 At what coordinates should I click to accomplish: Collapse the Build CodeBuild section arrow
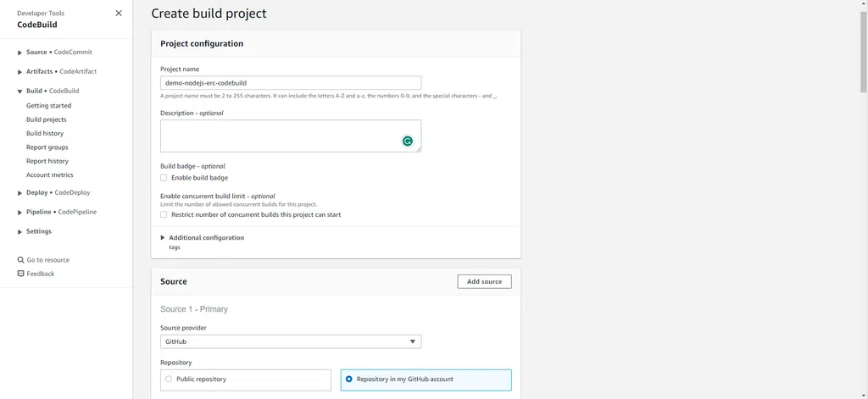20,91
